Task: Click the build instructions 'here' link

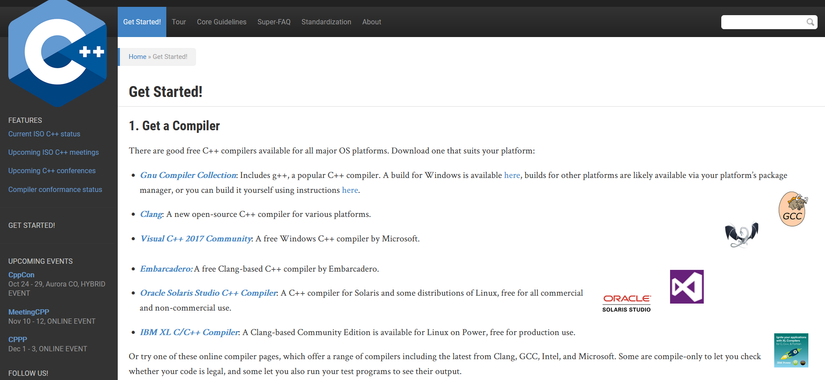Action: click(350, 190)
